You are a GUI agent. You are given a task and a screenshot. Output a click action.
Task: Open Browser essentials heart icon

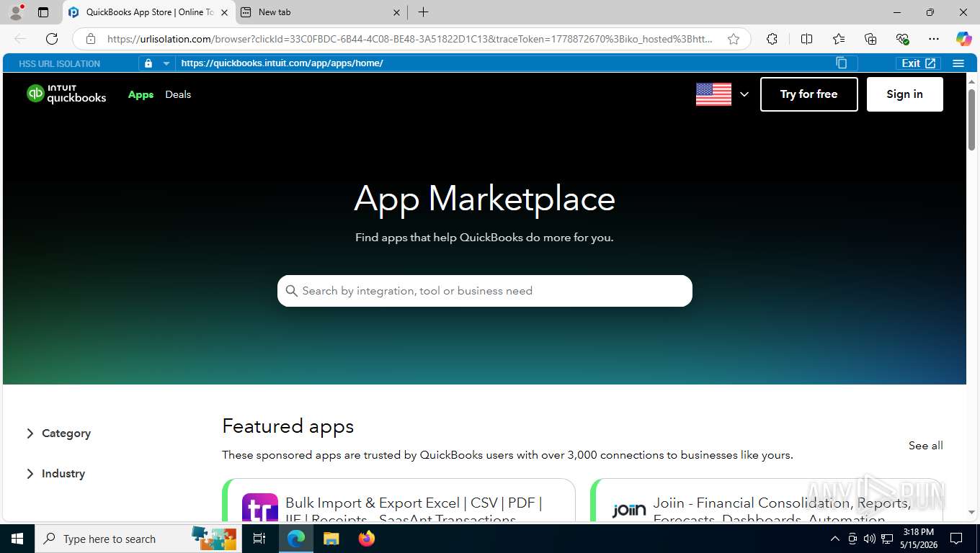click(x=902, y=39)
